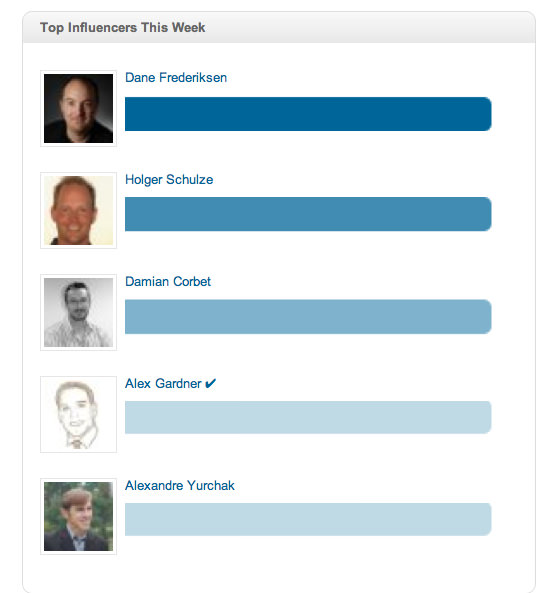544x593 pixels.
Task: Follow the Damian Corbet name link
Action: pos(168,281)
